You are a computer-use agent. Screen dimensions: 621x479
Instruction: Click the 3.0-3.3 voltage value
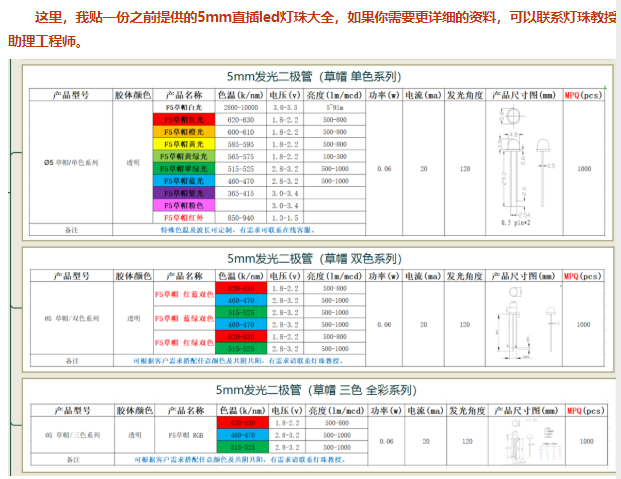[285, 107]
